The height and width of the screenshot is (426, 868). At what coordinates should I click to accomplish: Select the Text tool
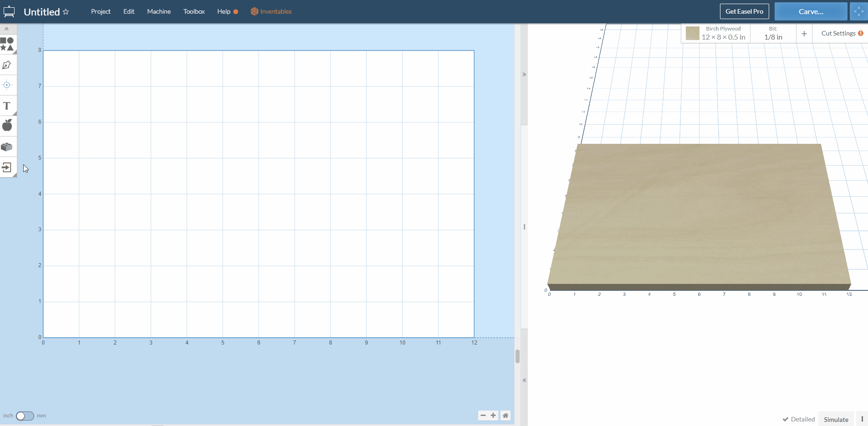point(7,106)
